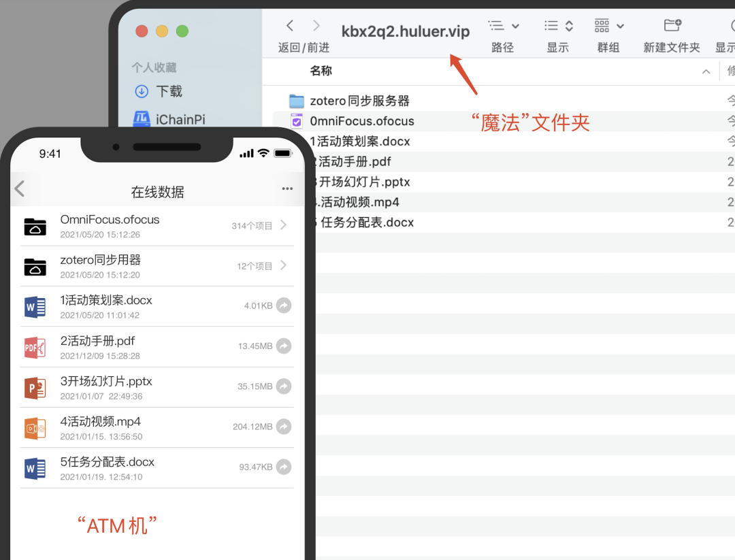
Task: Open the three-dot more menu on the phone
Action: point(287,188)
